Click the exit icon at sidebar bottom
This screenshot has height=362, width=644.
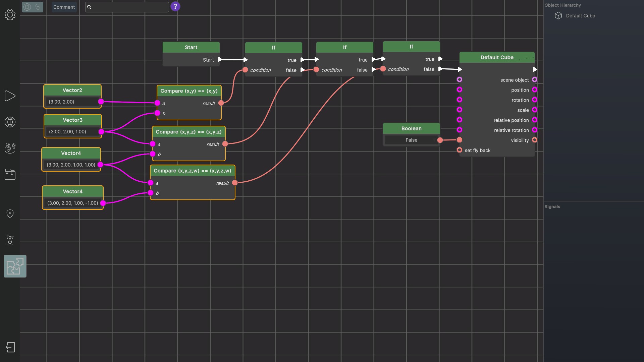tap(10, 347)
